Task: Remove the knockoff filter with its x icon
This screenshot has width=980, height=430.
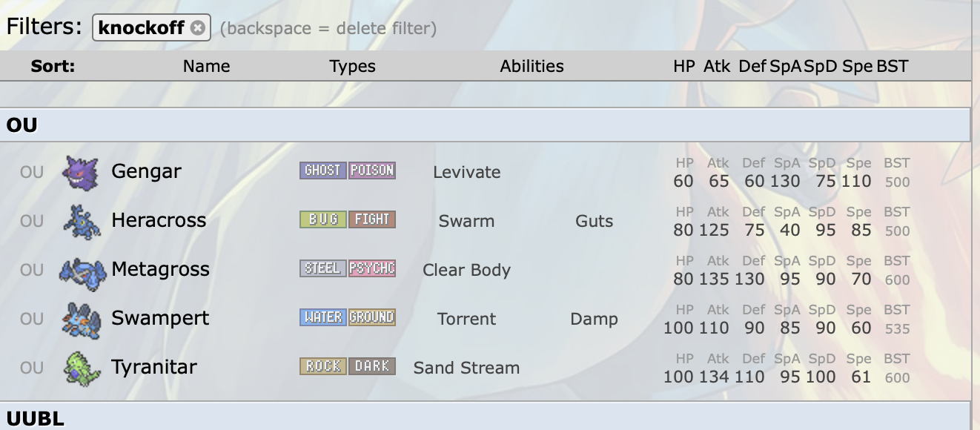Action: pos(197,28)
